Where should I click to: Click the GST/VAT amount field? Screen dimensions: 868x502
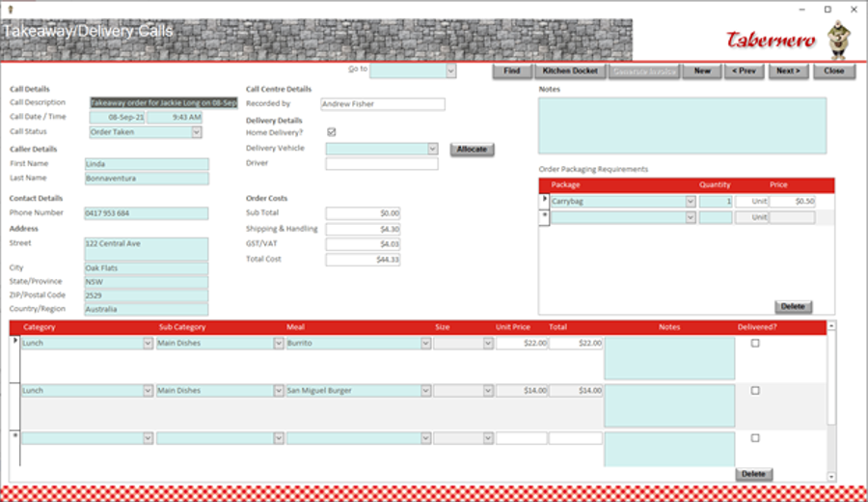click(364, 244)
